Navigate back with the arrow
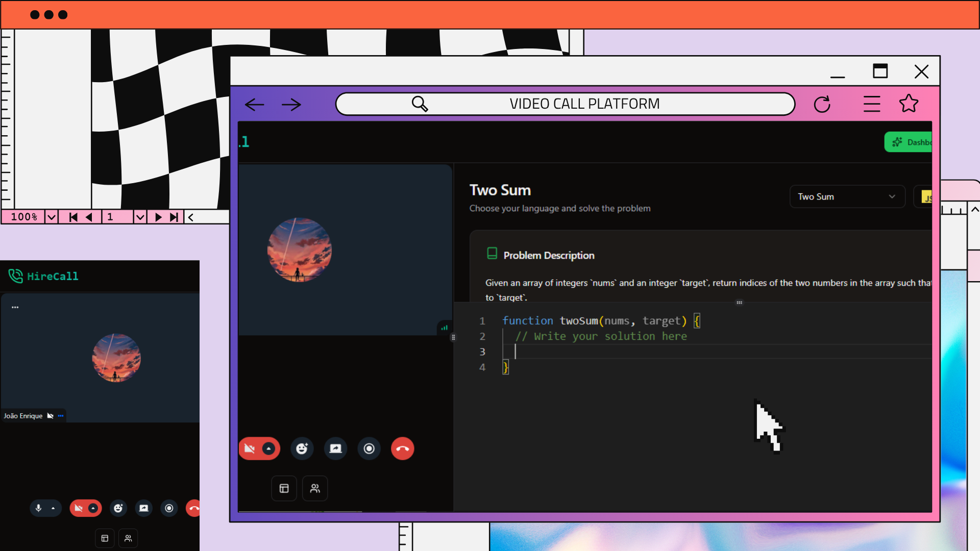Screen dimensions: 980x551 click(x=254, y=104)
